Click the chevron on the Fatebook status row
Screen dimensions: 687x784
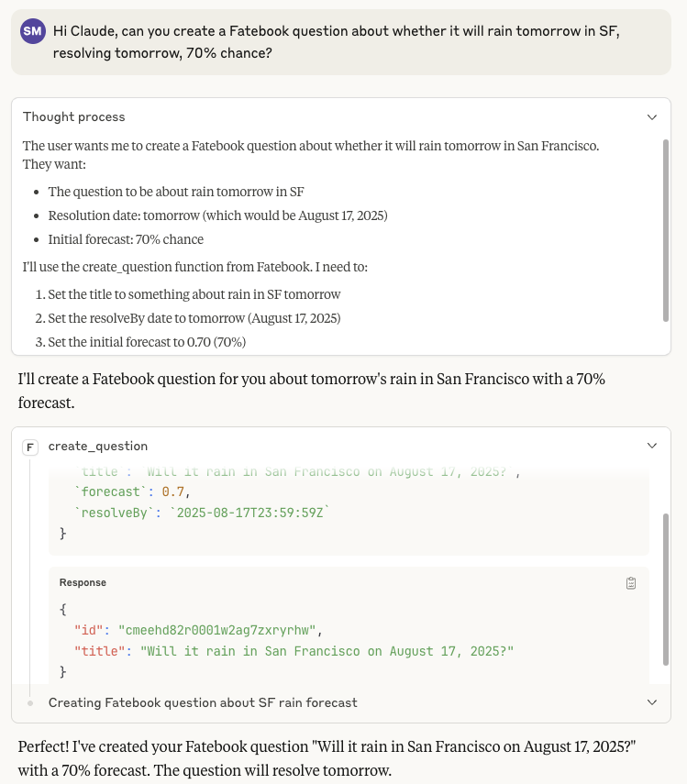(652, 702)
